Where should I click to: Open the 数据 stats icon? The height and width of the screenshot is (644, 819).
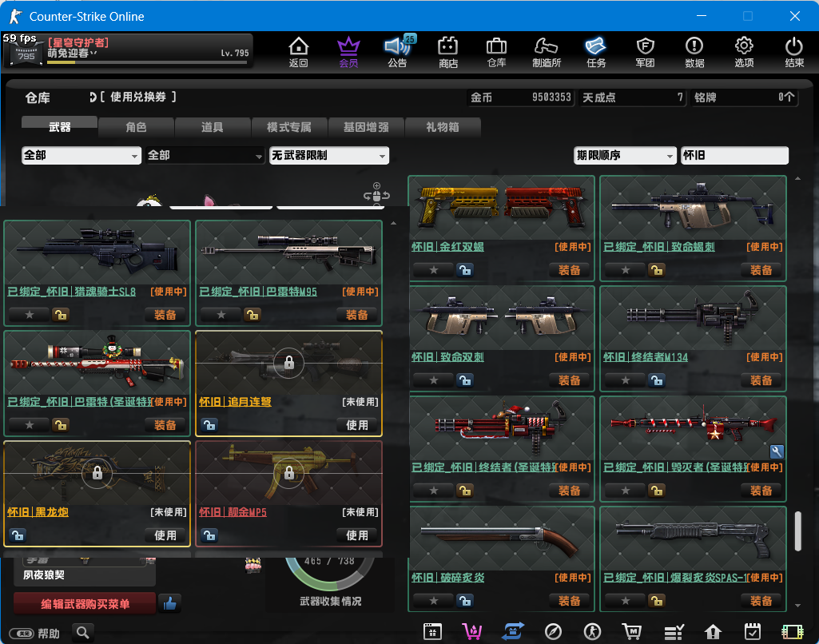click(694, 52)
